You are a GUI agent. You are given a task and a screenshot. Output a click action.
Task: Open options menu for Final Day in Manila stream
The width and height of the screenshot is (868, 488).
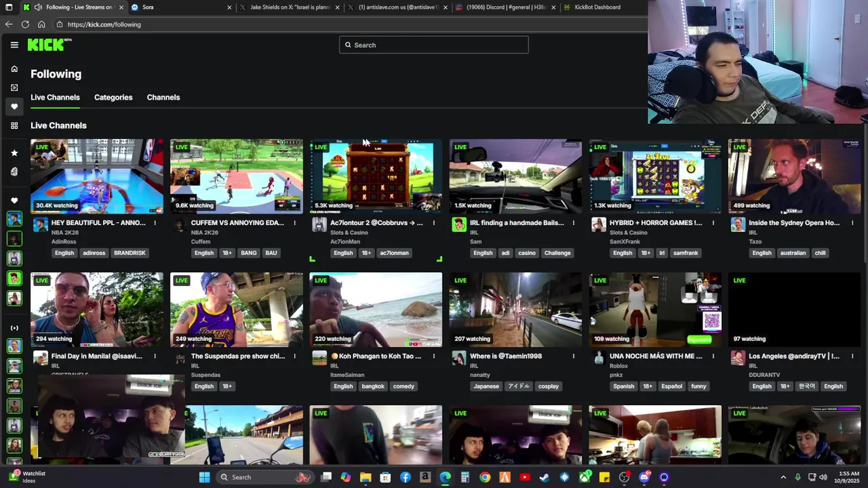tap(155, 356)
